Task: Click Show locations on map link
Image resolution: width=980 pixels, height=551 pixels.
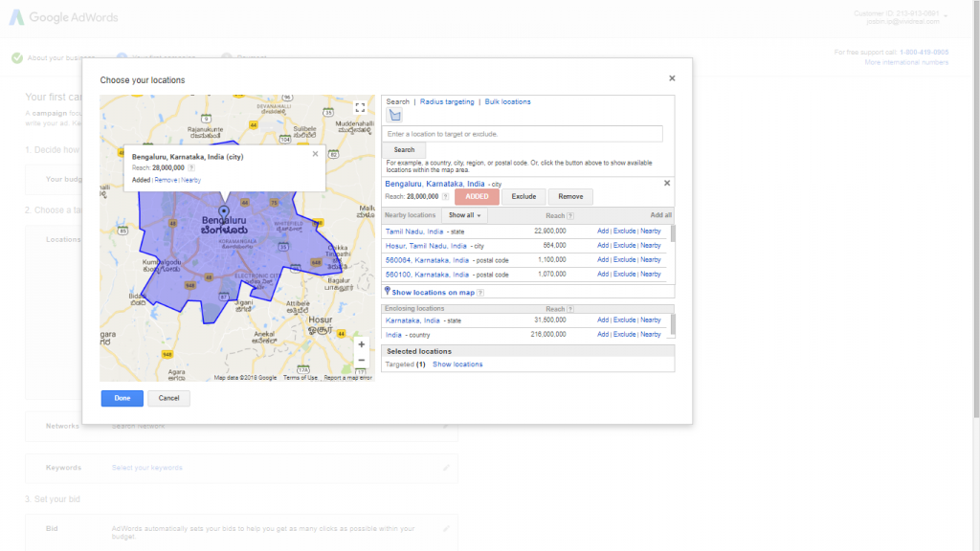Action: [x=434, y=293]
